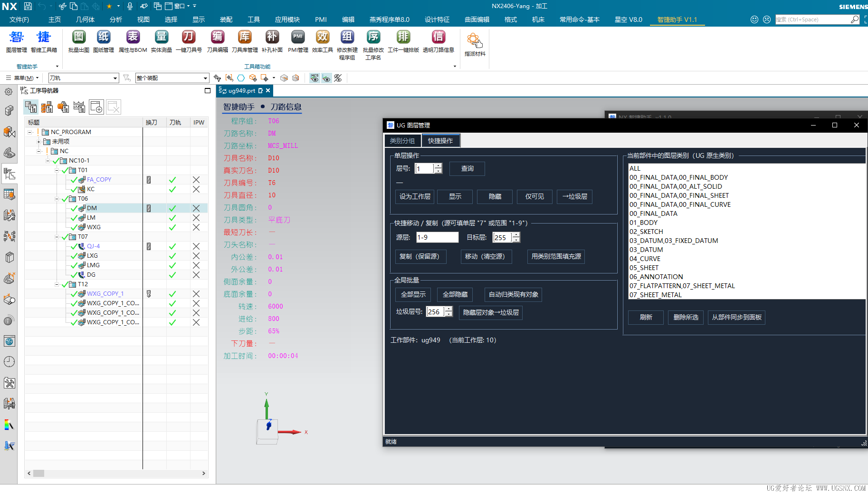The height and width of the screenshot is (494, 868).
Task: Open the 曲面编辑 ribbon tab
Action: click(x=477, y=19)
